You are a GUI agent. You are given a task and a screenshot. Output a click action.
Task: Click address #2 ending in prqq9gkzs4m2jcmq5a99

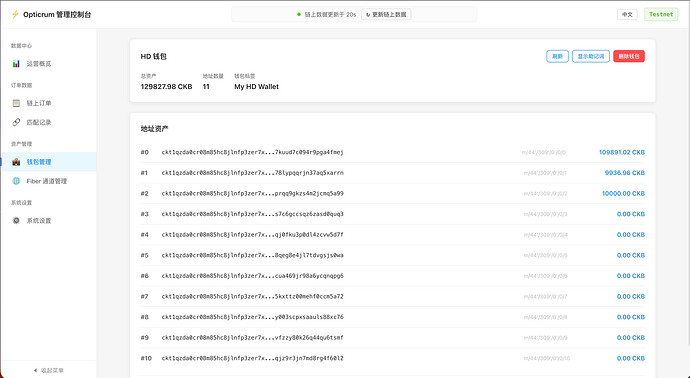[x=253, y=193]
